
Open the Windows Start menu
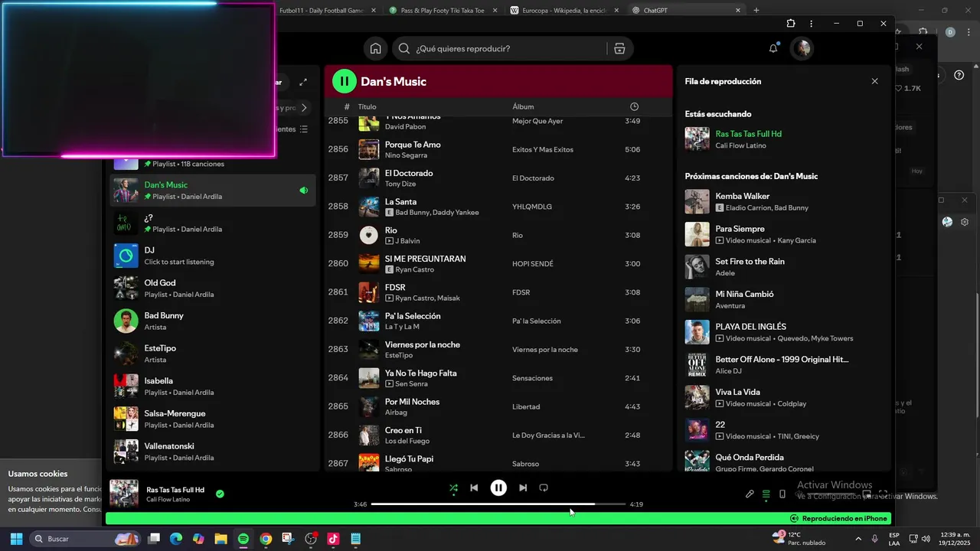(15, 539)
